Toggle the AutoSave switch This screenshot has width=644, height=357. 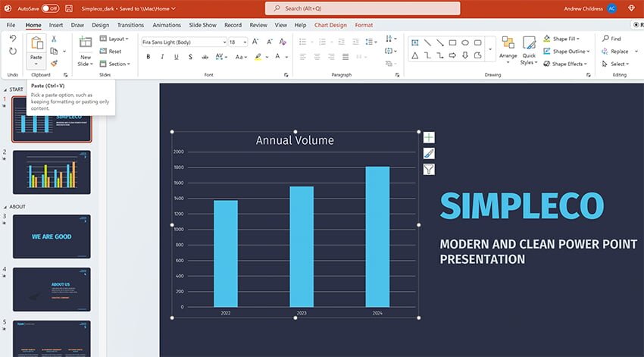pos(50,8)
